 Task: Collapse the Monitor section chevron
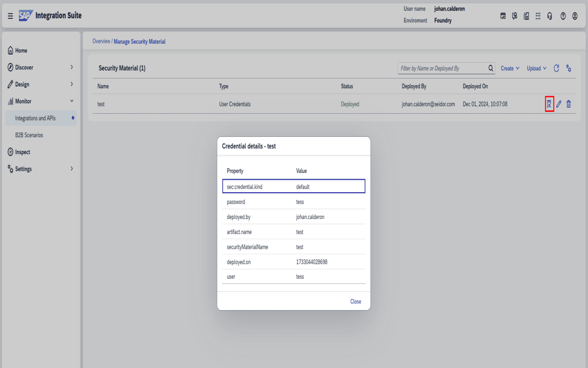tap(72, 101)
